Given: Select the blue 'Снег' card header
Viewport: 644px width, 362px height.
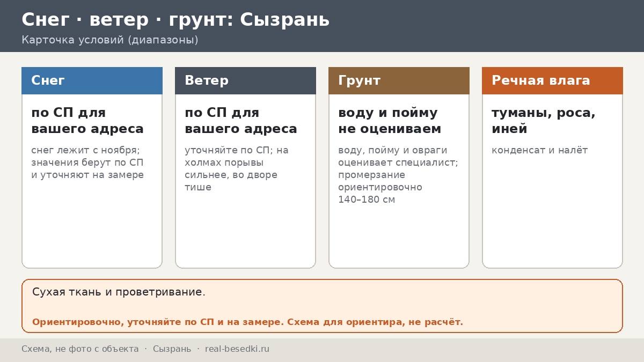Looking at the screenshot, I should [x=92, y=80].
